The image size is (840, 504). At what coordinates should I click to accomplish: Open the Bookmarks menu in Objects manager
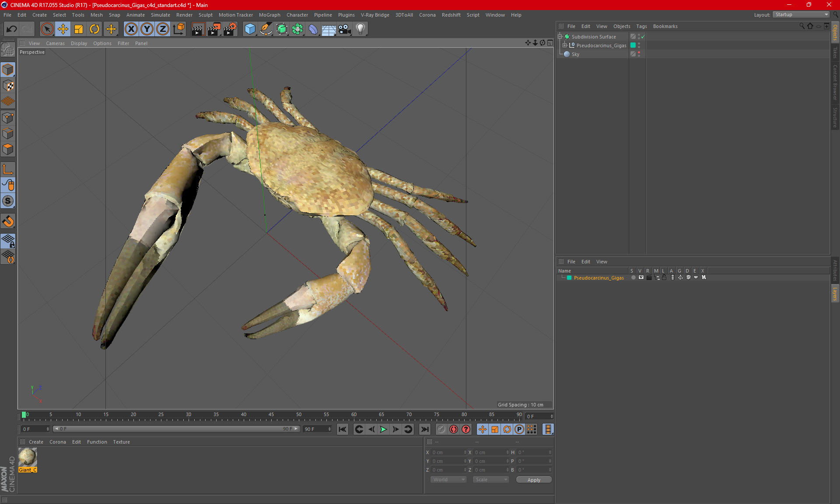[x=665, y=26]
